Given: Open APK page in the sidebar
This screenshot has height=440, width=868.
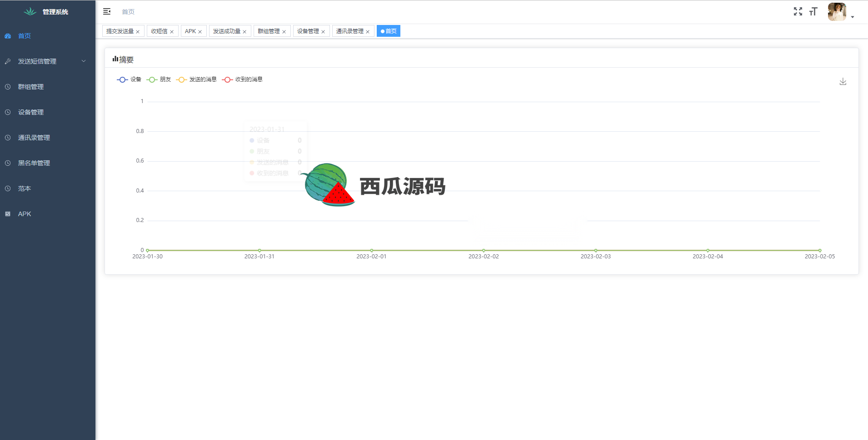Looking at the screenshot, I should (x=48, y=214).
